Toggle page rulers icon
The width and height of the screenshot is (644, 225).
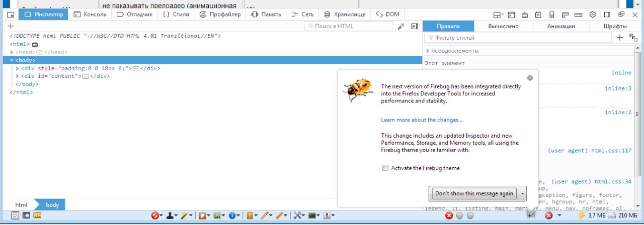point(566,15)
